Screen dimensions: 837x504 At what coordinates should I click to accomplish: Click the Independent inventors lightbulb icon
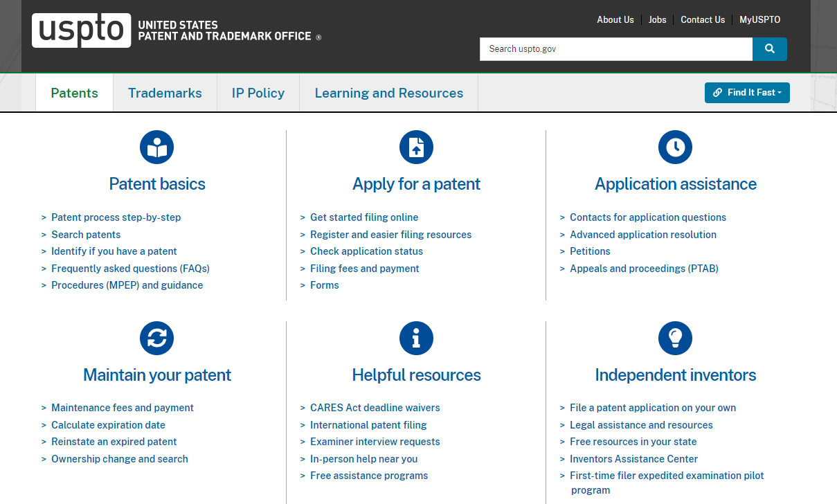[675, 339]
